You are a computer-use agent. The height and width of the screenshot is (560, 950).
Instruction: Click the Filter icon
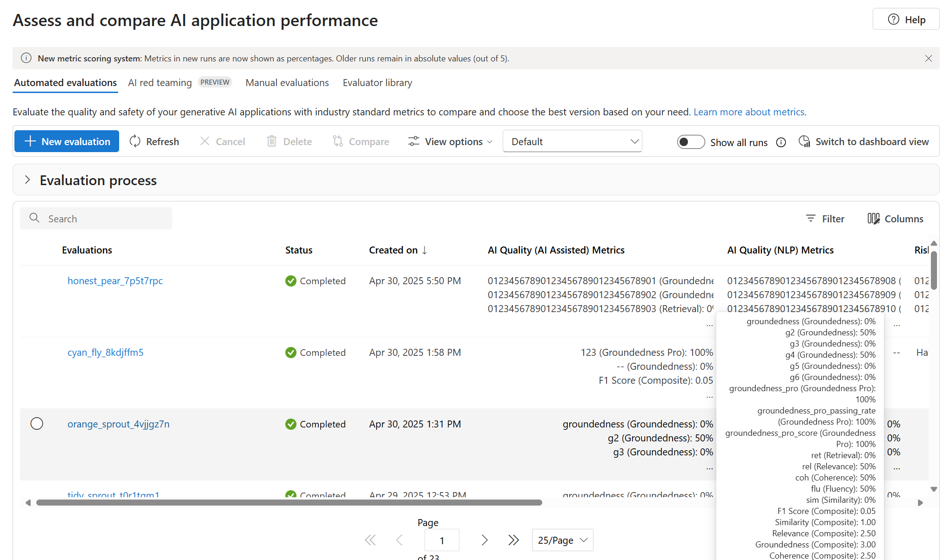click(x=811, y=219)
